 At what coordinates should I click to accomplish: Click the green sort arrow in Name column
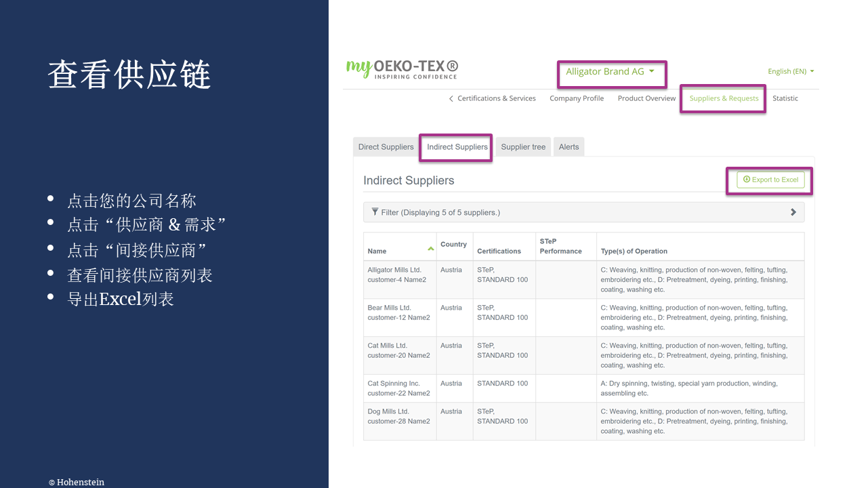click(430, 249)
